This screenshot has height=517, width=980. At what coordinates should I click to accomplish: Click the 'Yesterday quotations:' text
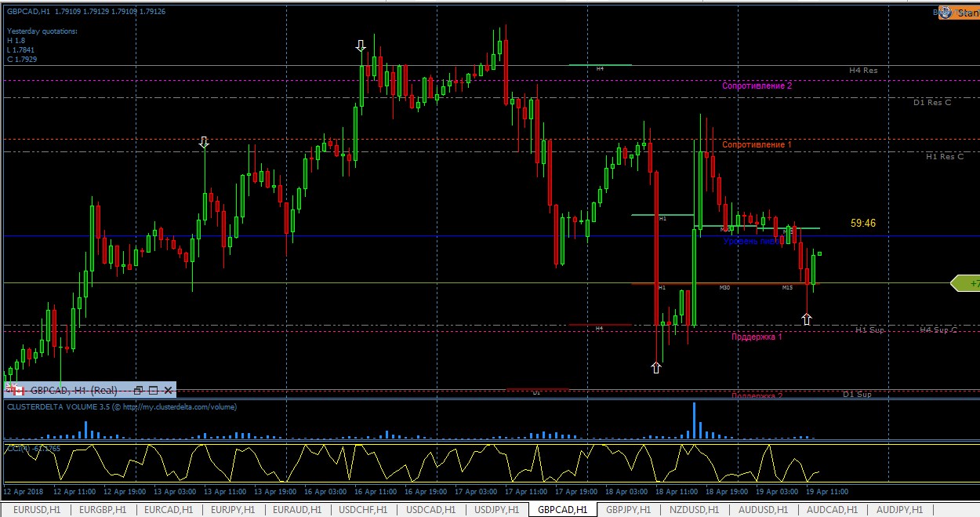(x=42, y=31)
